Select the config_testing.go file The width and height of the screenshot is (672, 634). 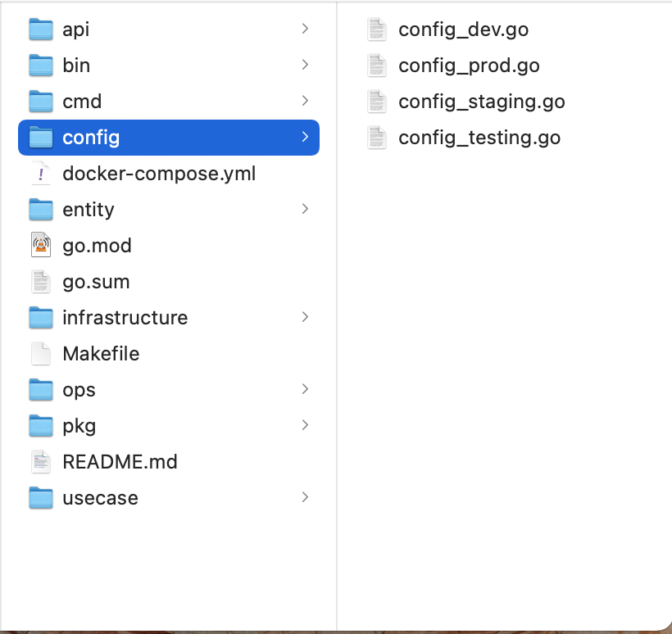tap(479, 138)
